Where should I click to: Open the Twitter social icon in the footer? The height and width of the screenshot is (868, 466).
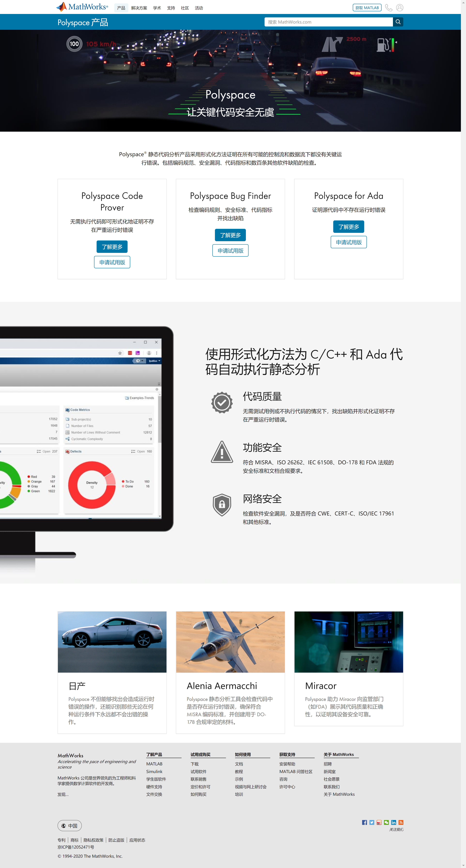(372, 822)
